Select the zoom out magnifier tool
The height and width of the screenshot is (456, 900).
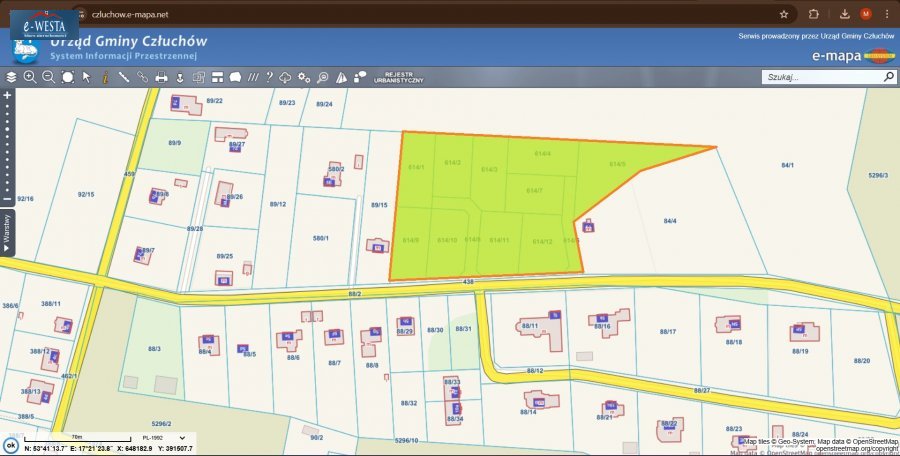point(48,77)
